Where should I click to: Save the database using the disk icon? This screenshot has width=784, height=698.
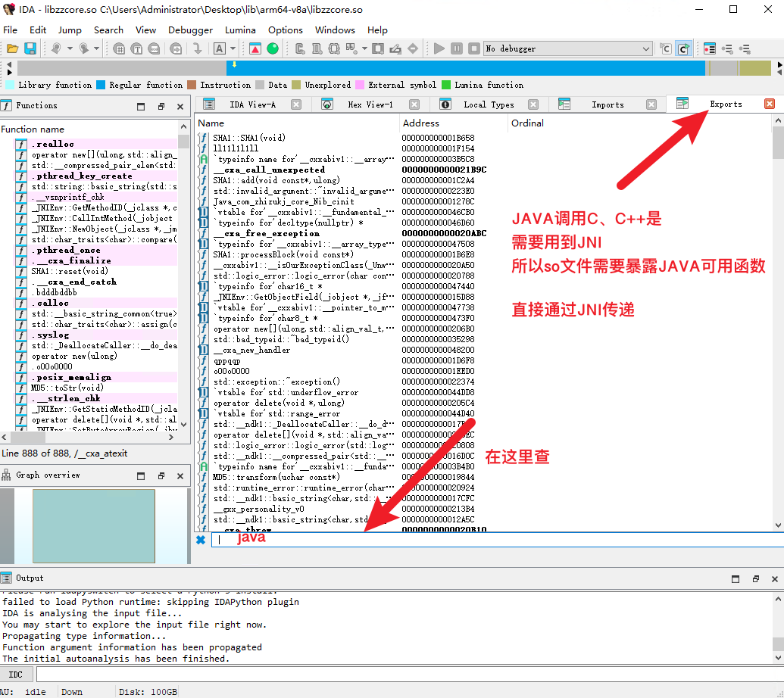point(30,48)
